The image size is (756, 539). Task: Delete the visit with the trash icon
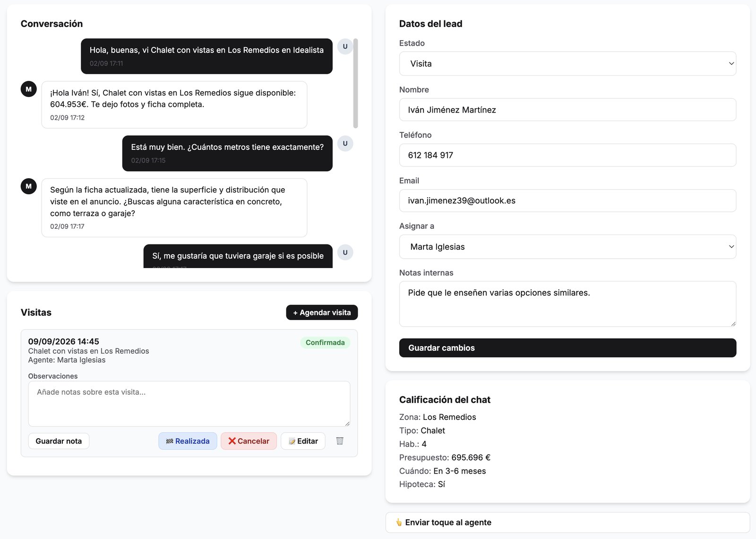(339, 441)
